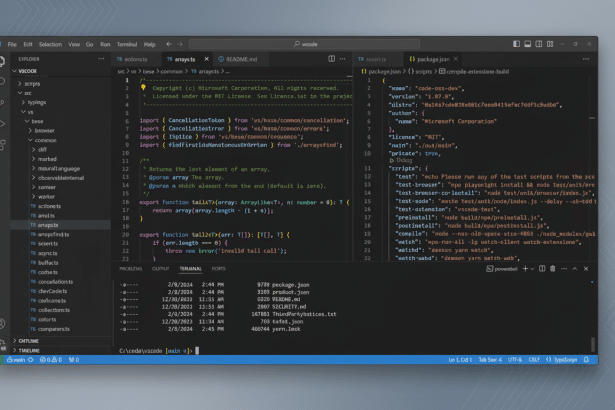
Task: Click the lightbulb code action on line 2
Action: click(x=144, y=88)
